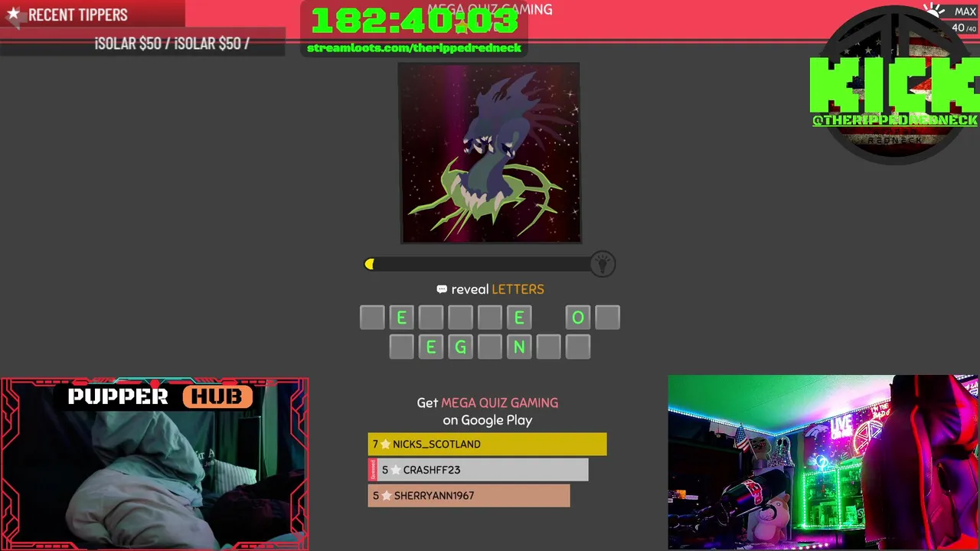
Task: Click the iSOLAR $50 tipper ticker
Action: pos(171,44)
